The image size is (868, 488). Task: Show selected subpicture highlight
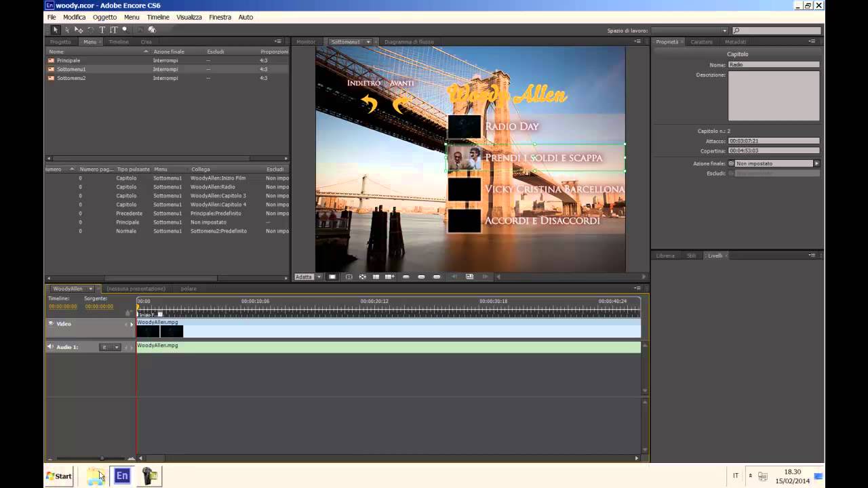[421, 277]
